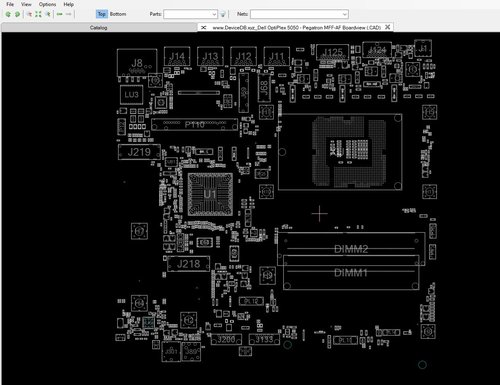Select connector J133 on the board
This screenshot has height=385, width=500.
(264, 340)
